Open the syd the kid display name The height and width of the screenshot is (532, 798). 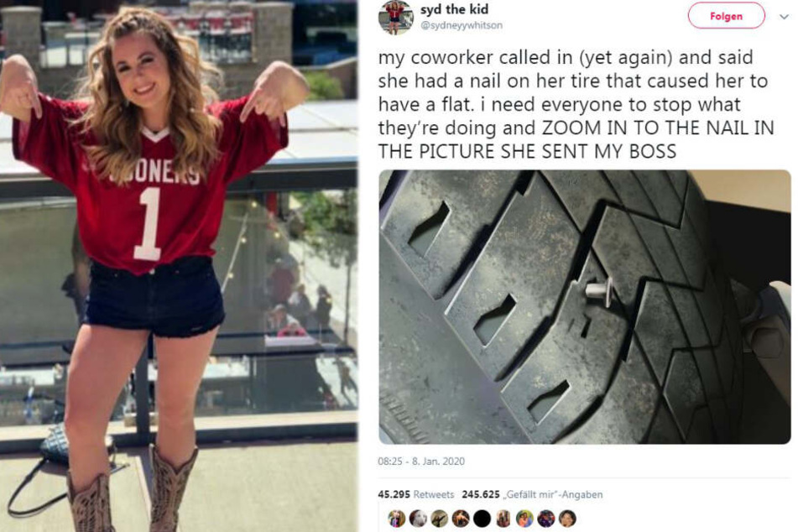tap(454, 9)
